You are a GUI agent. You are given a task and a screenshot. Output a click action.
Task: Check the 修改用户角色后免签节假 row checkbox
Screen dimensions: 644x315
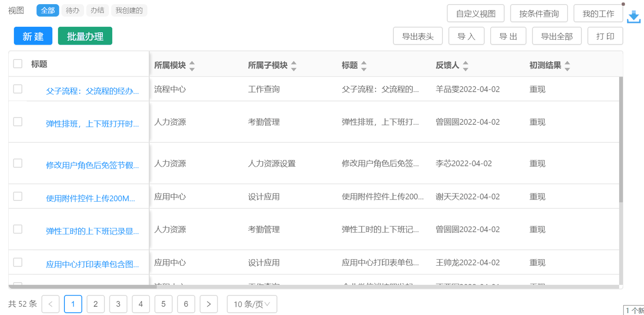[x=17, y=163]
